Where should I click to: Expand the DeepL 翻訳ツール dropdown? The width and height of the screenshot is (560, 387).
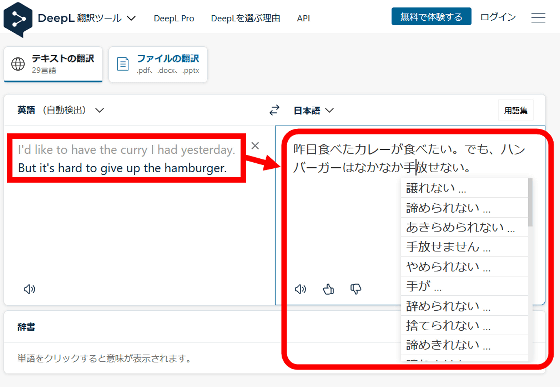coord(132,18)
